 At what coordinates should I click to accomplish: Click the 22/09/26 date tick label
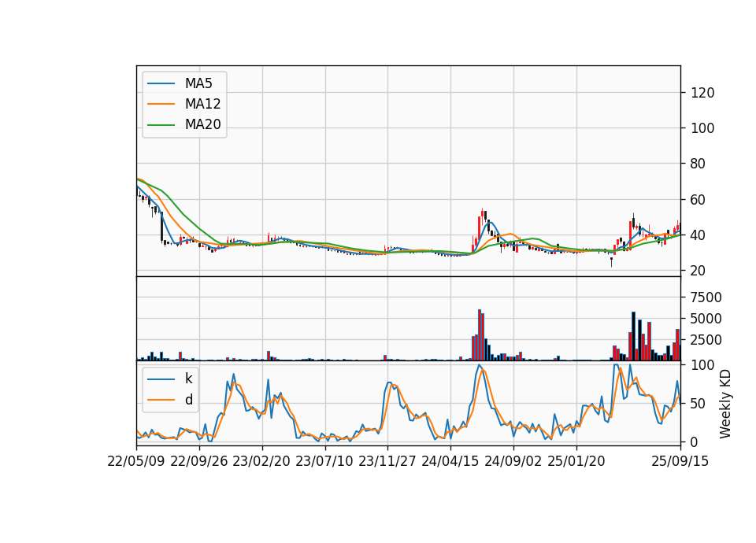click(199, 461)
